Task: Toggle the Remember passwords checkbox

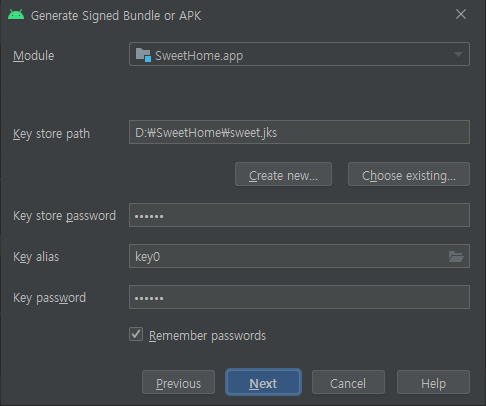Action: click(x=136, y=334)
